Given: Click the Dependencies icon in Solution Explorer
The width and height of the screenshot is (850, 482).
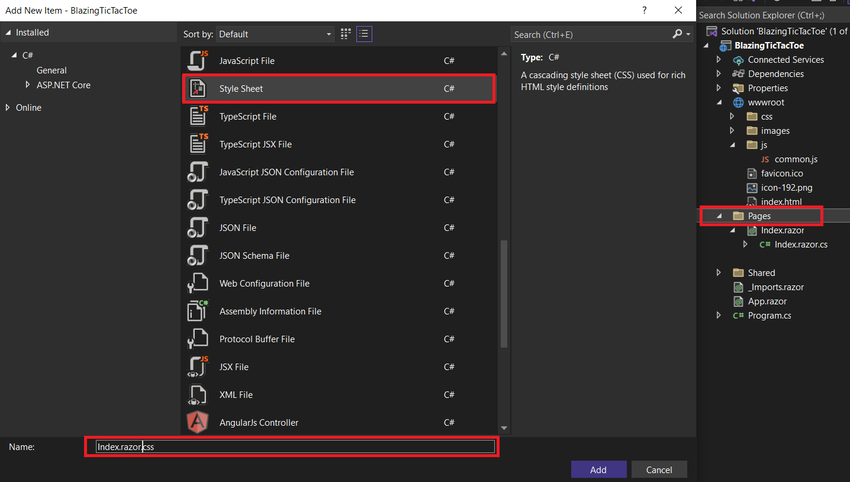Looking at the screenshot, I should coord(738,74).
